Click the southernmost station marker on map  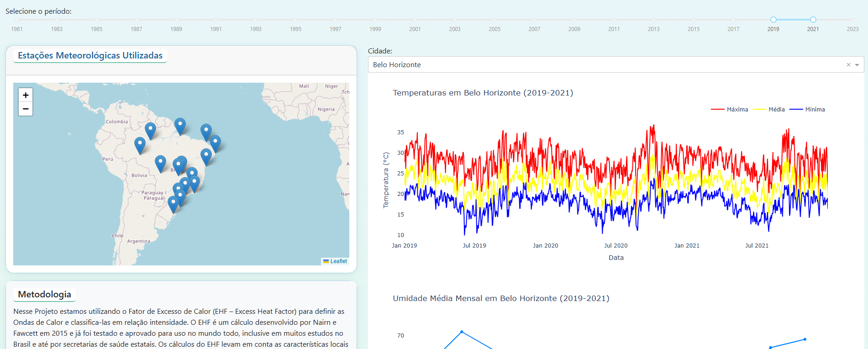(173, 204)
